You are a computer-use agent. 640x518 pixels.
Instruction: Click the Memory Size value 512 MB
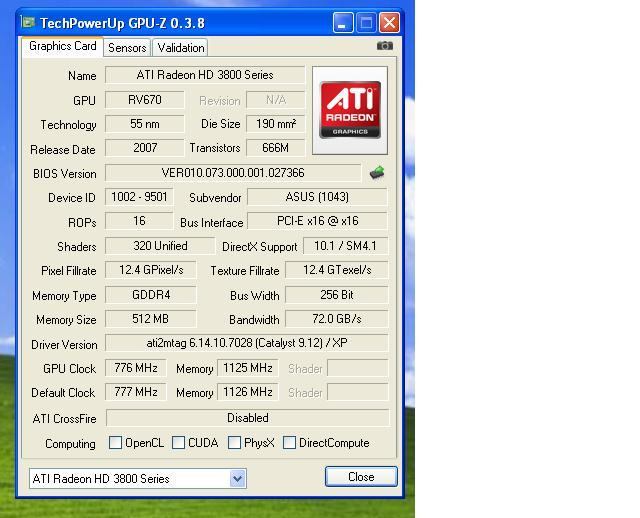tap(151, 319)
